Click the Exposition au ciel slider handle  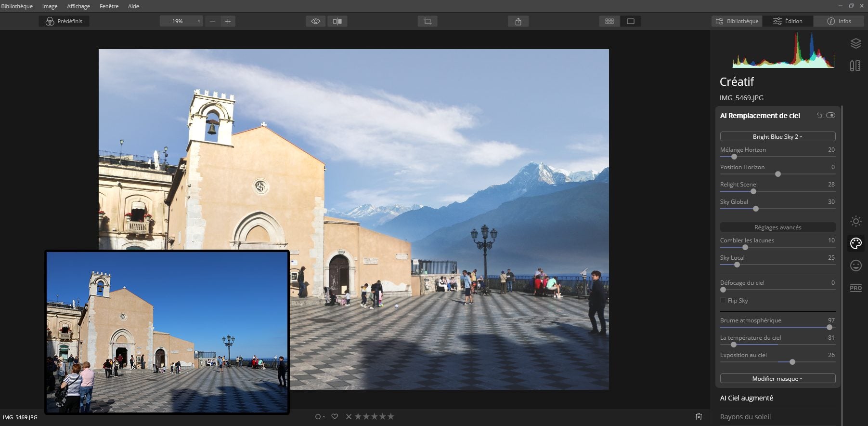click(792, 362)
